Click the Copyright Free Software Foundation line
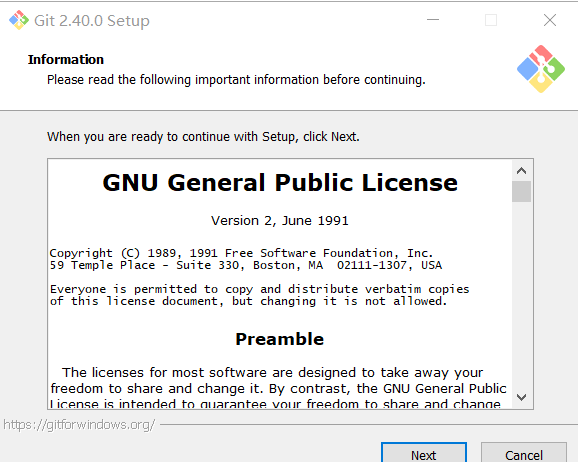 point(241,253)
